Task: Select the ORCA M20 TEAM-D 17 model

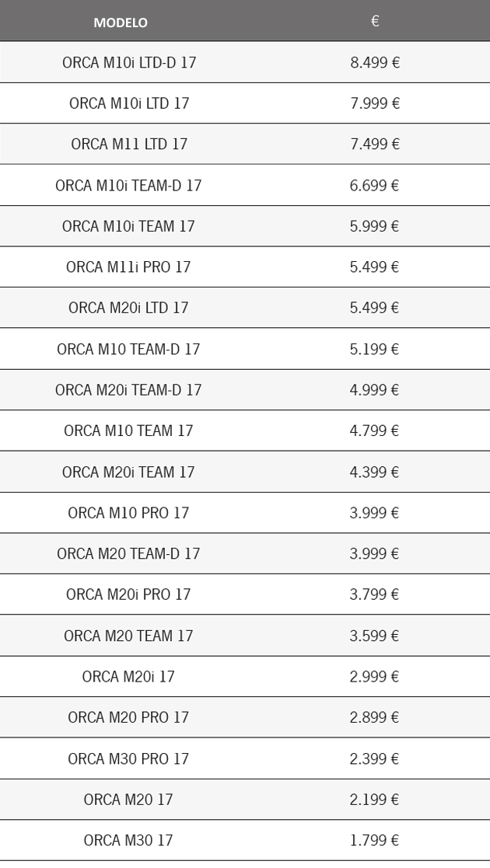Action: pyautogui.click(x=128, y=553)
